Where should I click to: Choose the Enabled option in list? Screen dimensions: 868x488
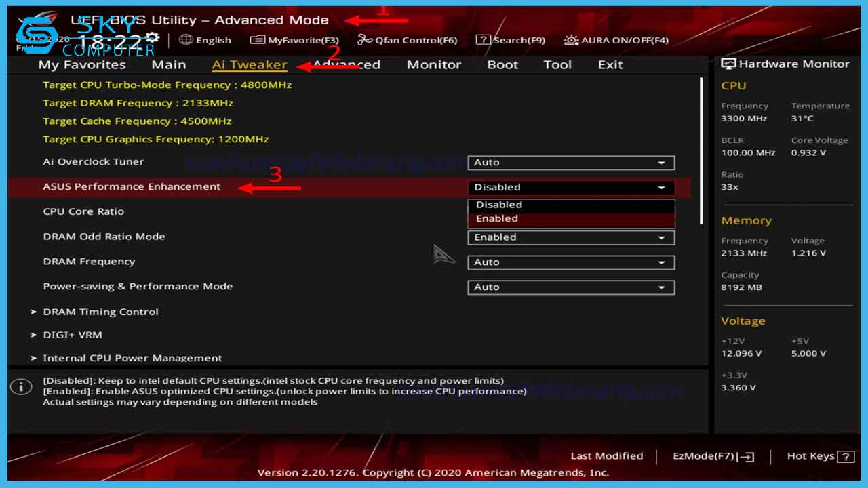tap(571, 219)
